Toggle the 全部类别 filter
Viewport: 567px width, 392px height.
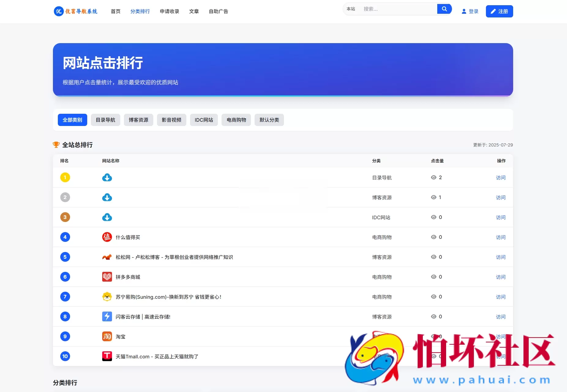pyautogui.click(x=72, y=120)
